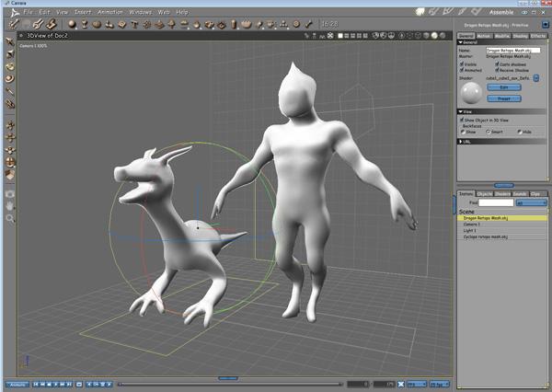Click the Find search field
Screen dimensions: 552x392
[x=496, y=202]
